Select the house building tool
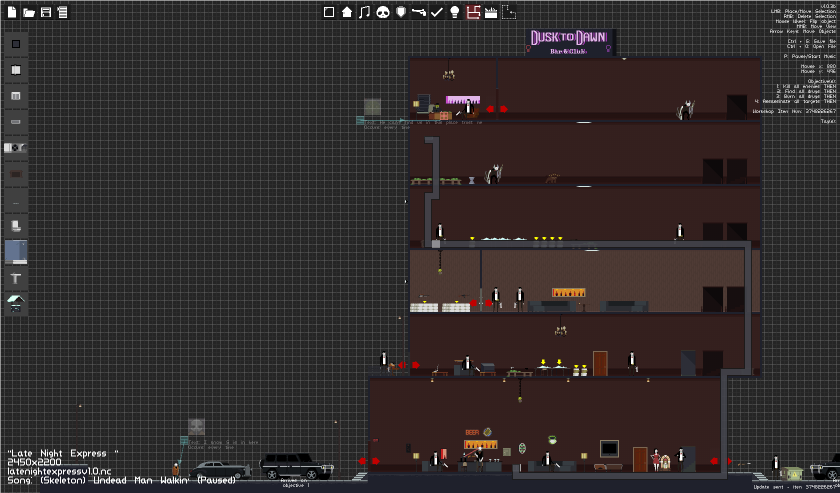Image resolution: width=840 pixels, height=493 pixels. 347,12
